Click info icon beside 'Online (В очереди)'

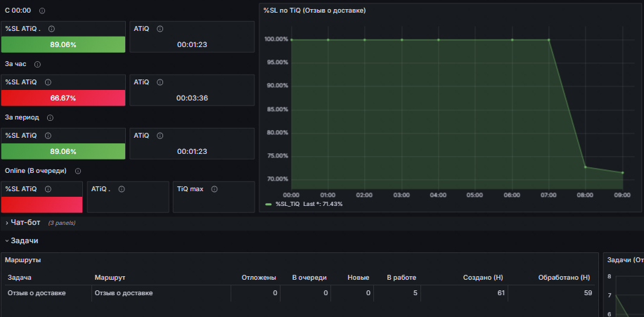click(x=78, y=171)
